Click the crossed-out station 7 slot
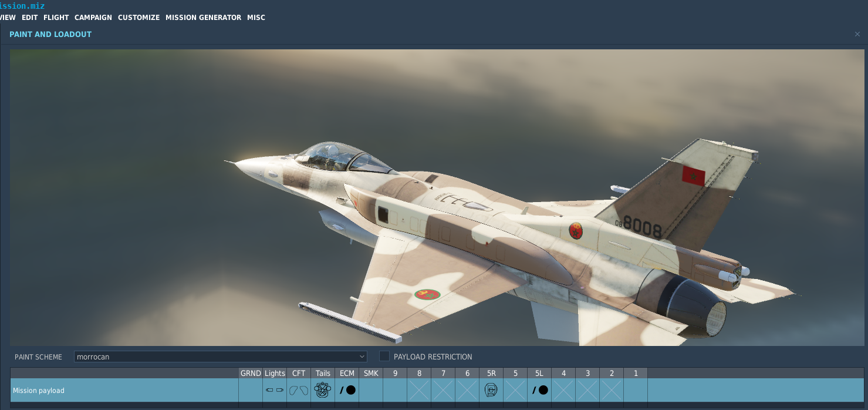The width and height of the screenshot is (868, 410). pyautogui.click(x=443, y=390)
